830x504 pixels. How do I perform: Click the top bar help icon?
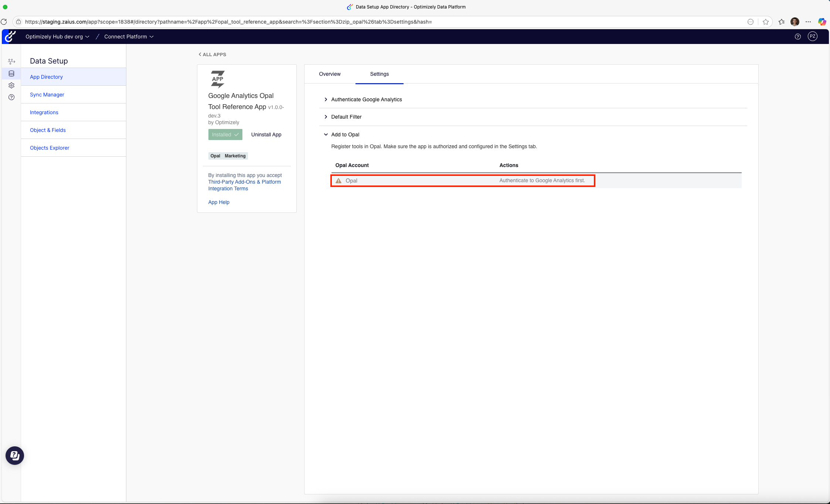(797, 37)
